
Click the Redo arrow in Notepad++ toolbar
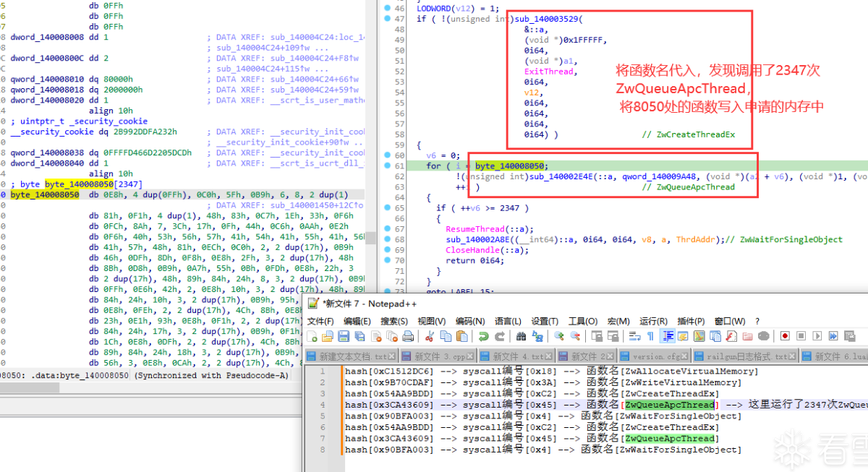(x=500, y=335)
